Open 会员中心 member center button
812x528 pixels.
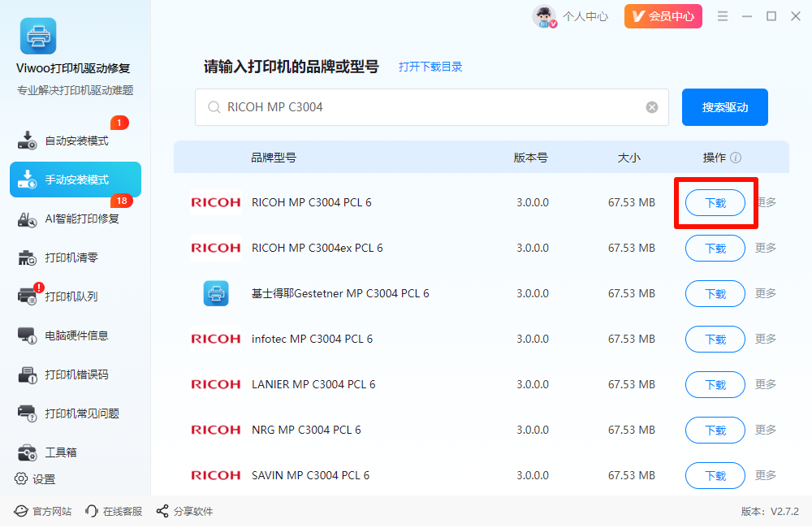tap(663, 16)
